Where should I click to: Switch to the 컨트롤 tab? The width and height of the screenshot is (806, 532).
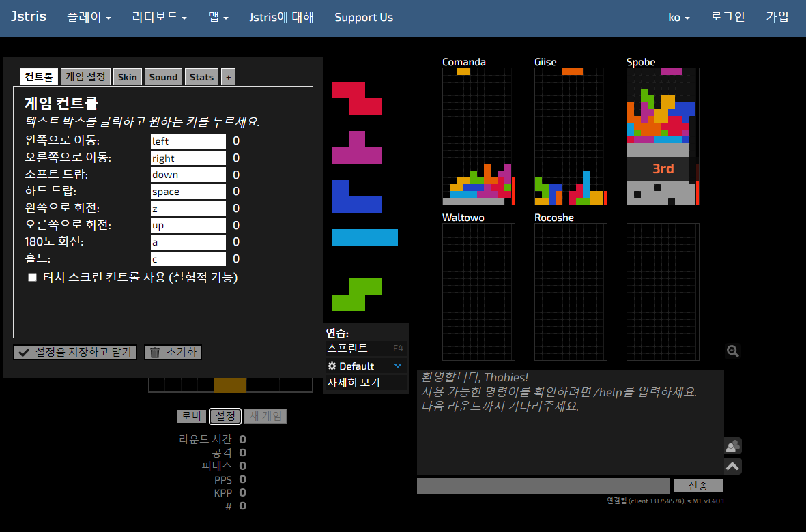pos(39,77)
